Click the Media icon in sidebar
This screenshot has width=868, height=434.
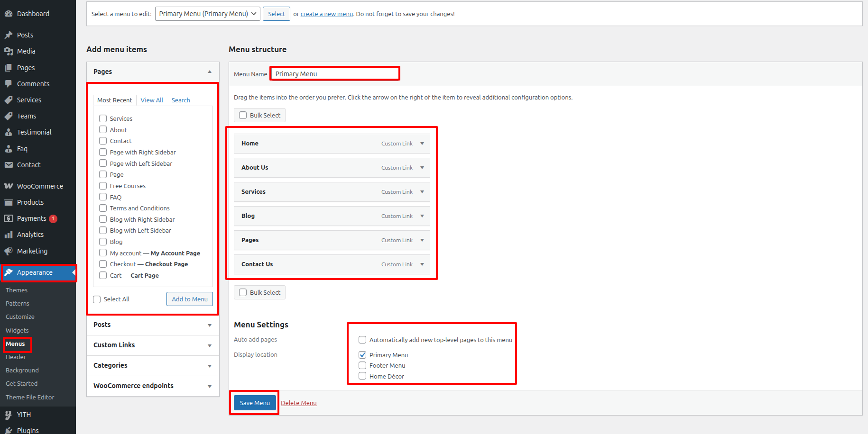point(9,51)
